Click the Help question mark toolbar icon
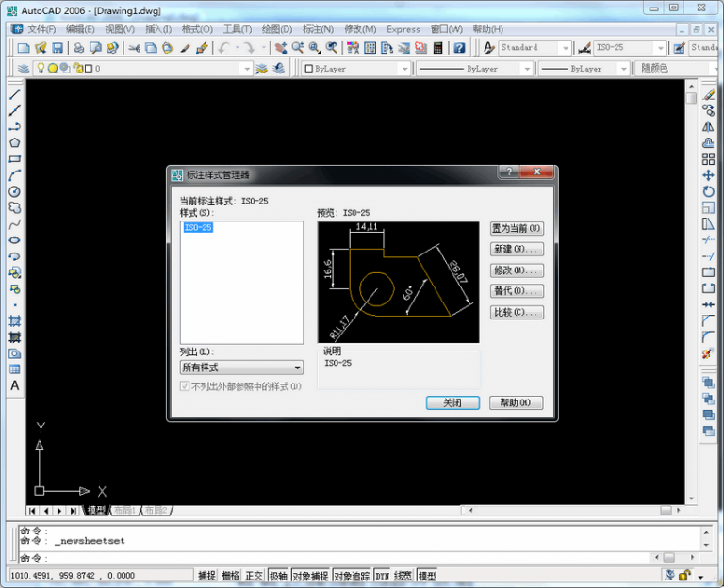724x588 pixels. click(458, 48)
